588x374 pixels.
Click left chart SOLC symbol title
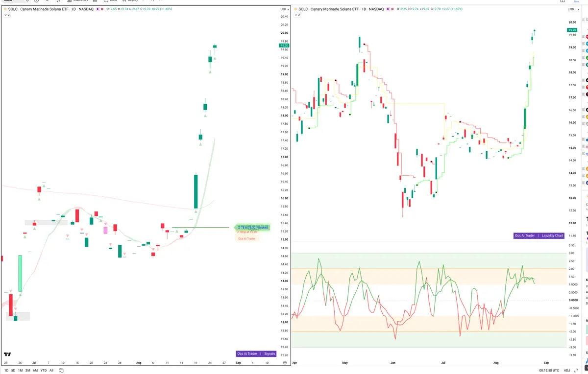click(51, 9)
